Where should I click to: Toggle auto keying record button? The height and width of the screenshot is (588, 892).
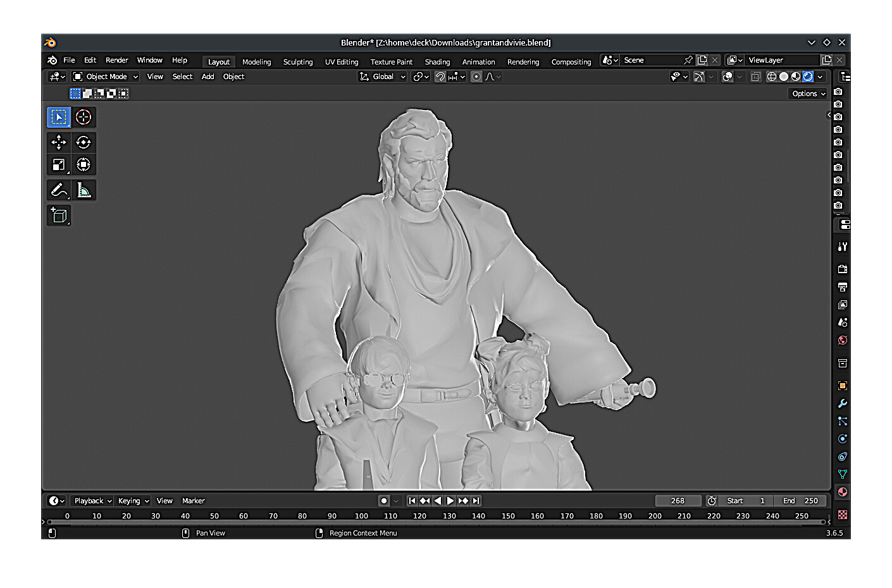384,501
